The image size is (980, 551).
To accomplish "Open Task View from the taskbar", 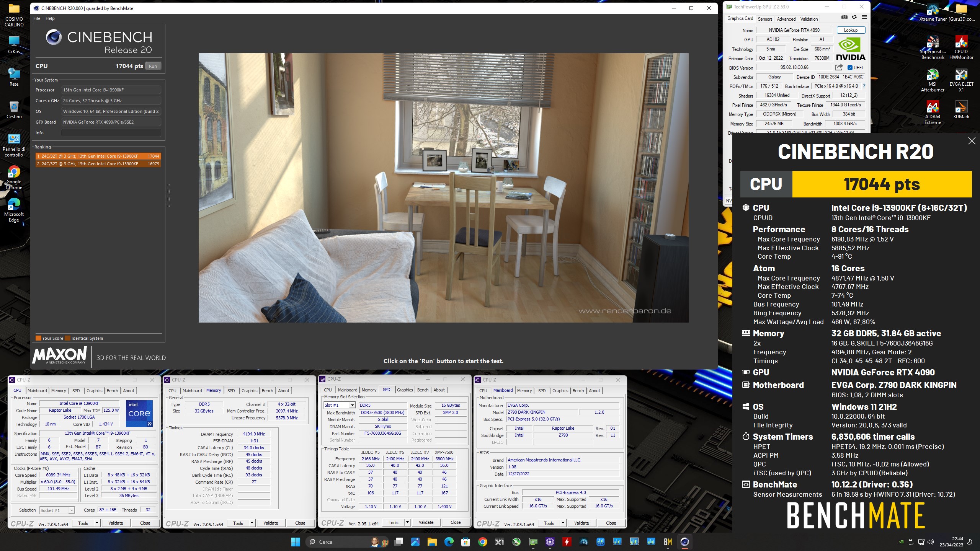I will pyautogui.click(x=399, y=542).
